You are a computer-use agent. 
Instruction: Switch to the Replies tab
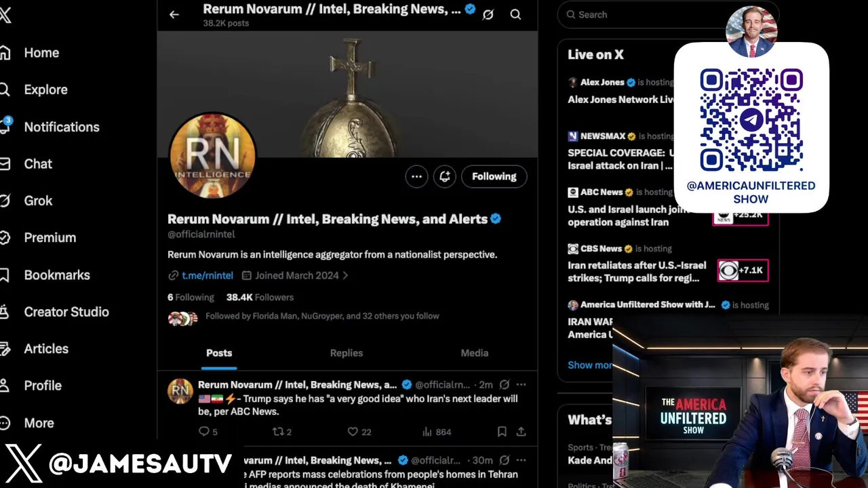pos(347,353)
